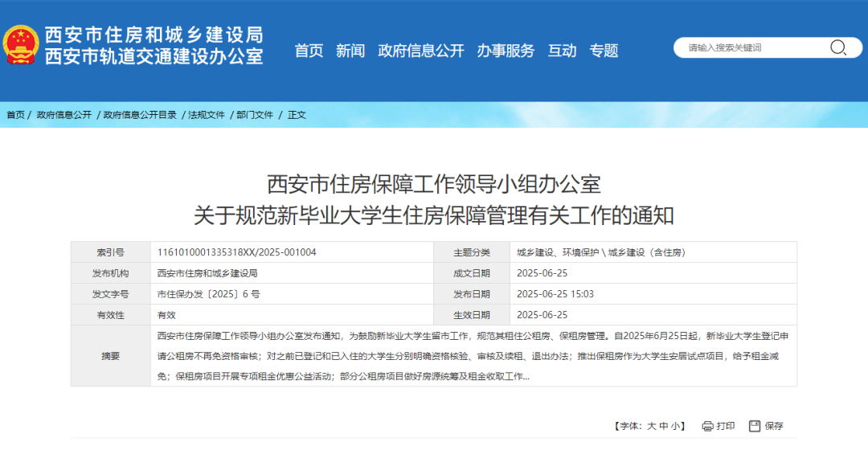Click the 打印 text link
Image resolution: width=868 pixels, height=450 pixels.
725,426
